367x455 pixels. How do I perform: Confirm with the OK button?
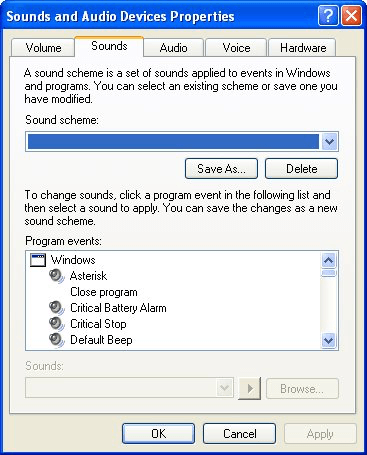coord(158,434)
